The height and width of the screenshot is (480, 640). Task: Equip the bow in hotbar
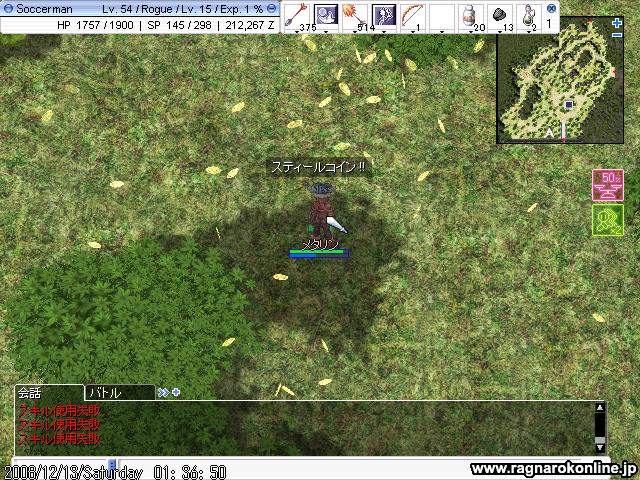(413, 16)
